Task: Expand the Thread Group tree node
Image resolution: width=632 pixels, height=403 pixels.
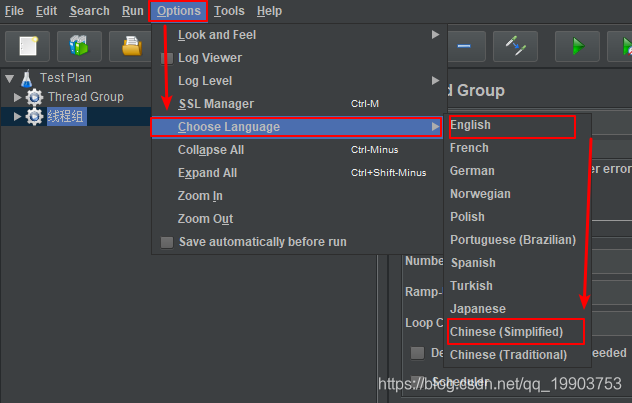Action: coord(17,97)
